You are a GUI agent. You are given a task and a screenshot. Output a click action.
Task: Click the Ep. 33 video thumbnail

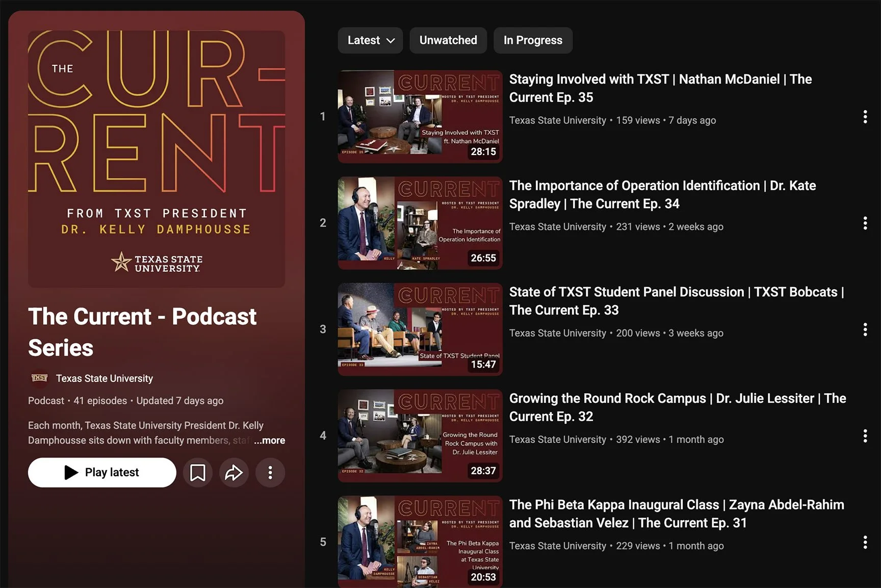(x=420, y=329)
